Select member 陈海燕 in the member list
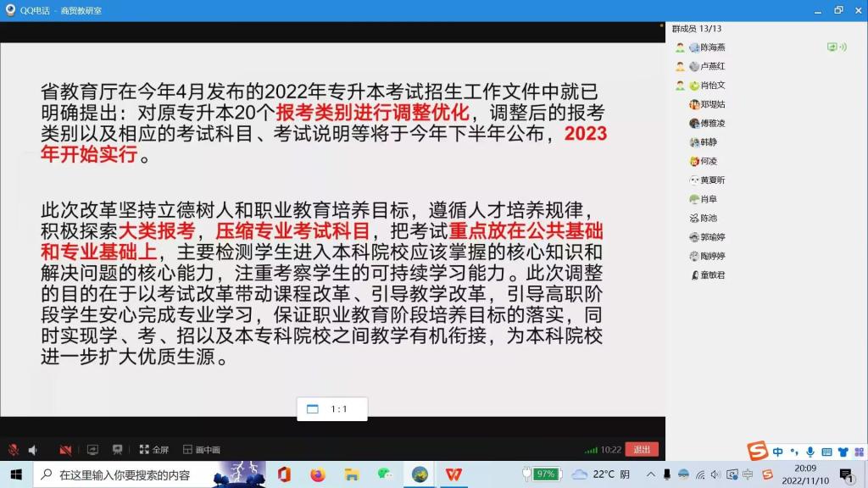This screenshot has height=488, width=868. point(712,47)
